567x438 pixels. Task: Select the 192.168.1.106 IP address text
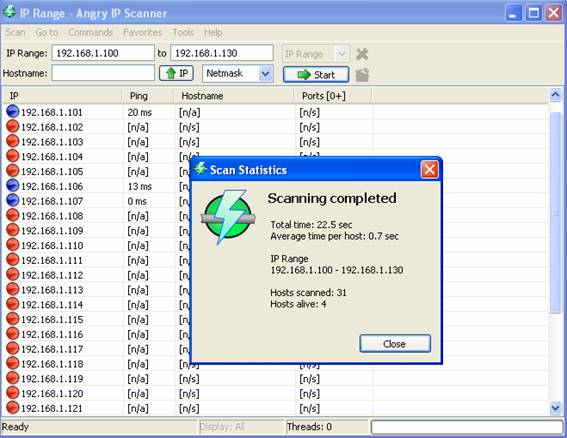[x=52, y=187]
